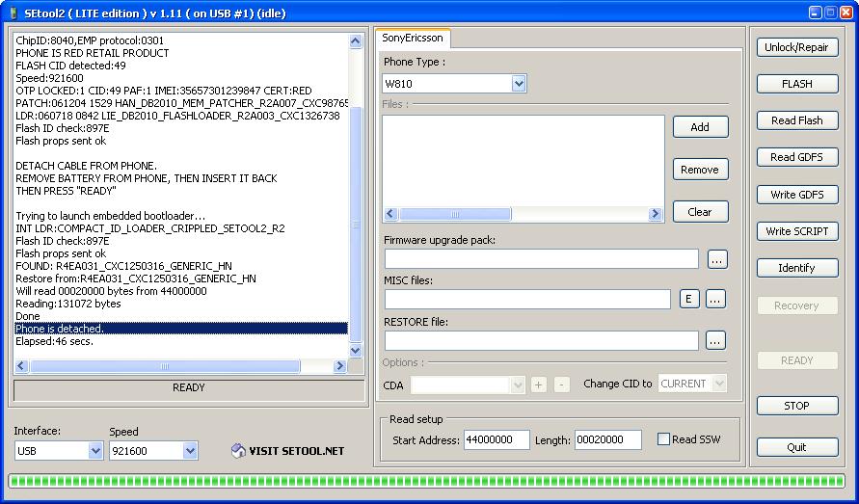Open the Phone Type dropdown showing W810
859x504 pixels.
[519, 84]
